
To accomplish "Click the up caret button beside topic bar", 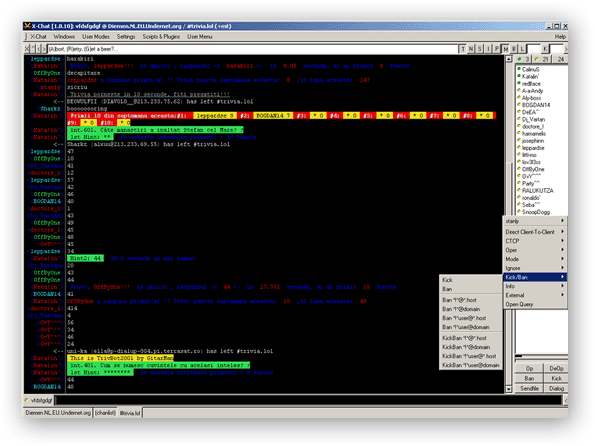I will pyautogui.click(x=33, y=49).
